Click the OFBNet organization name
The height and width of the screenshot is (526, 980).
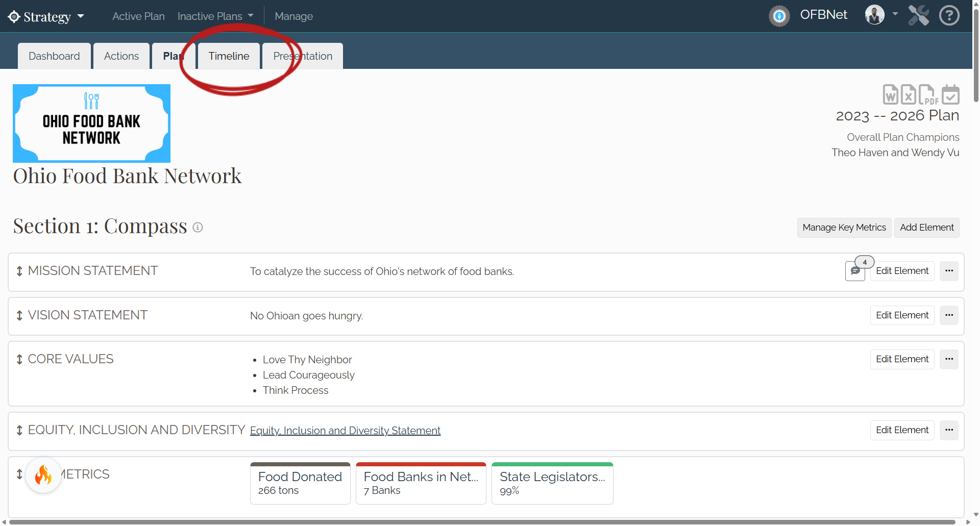tap(823, 15)
